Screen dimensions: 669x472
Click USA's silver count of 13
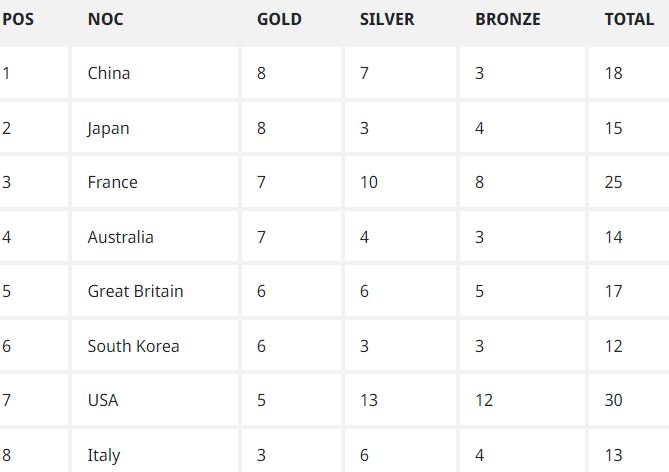point(369,400)
